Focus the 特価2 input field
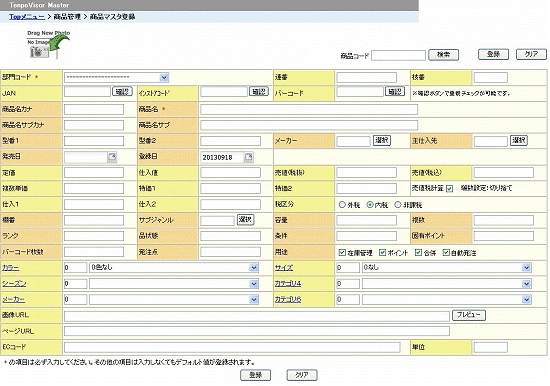 pyautogui.click(x=367, y=189)
